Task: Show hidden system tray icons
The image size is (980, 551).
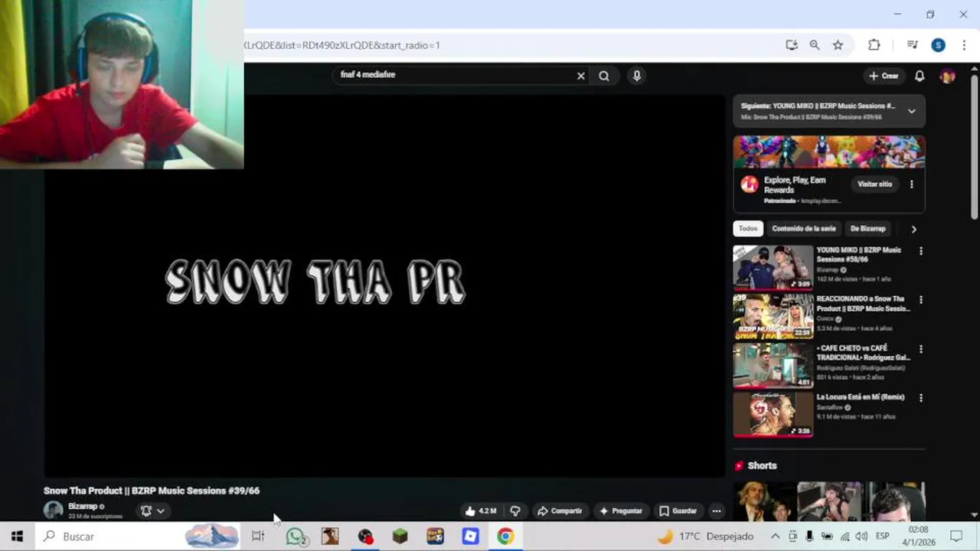Action: (775, 536)
